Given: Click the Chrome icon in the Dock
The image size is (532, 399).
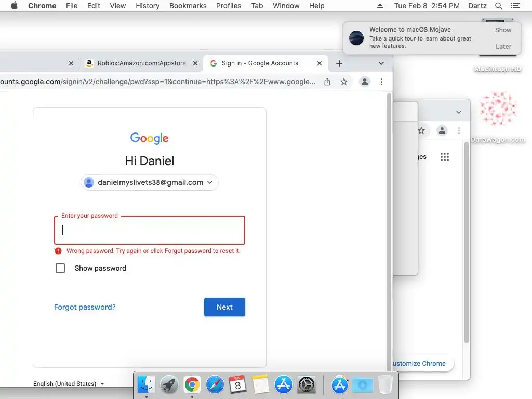Looking at the screenshot, I should (192, 385).
